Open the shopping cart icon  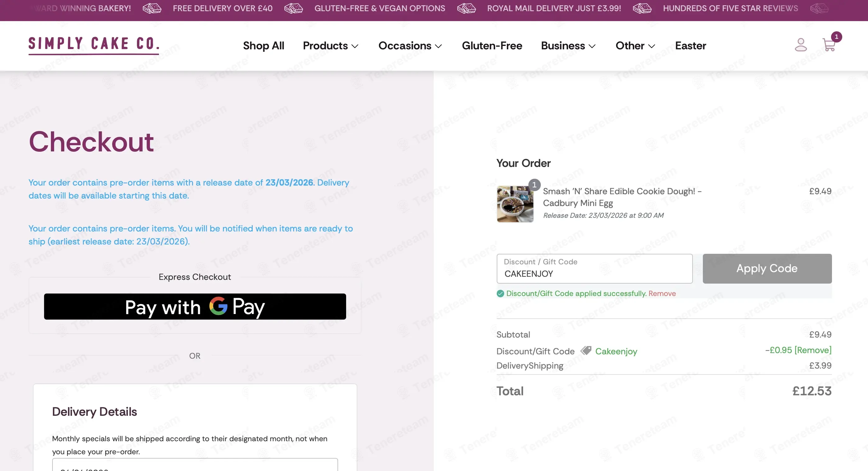[829, 45]
